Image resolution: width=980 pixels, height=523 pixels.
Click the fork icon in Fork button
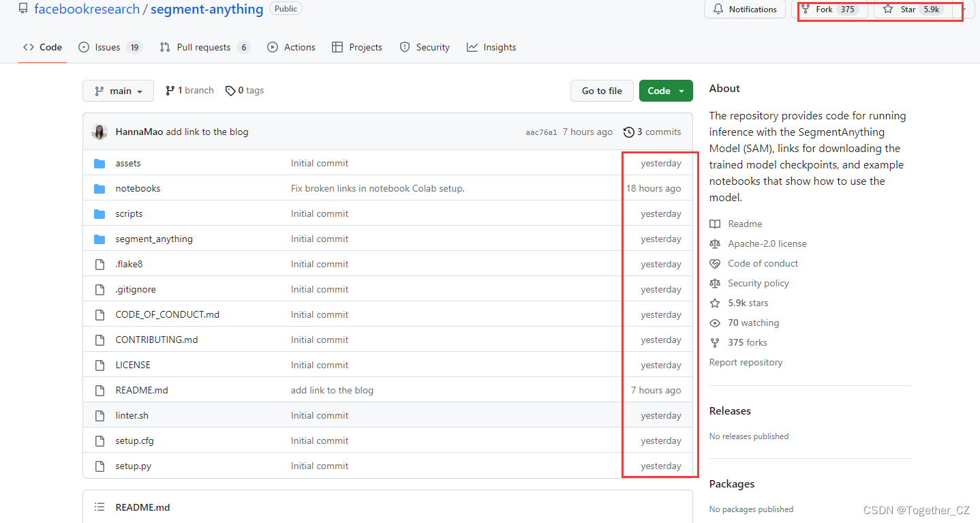click(x=806, y=10)
